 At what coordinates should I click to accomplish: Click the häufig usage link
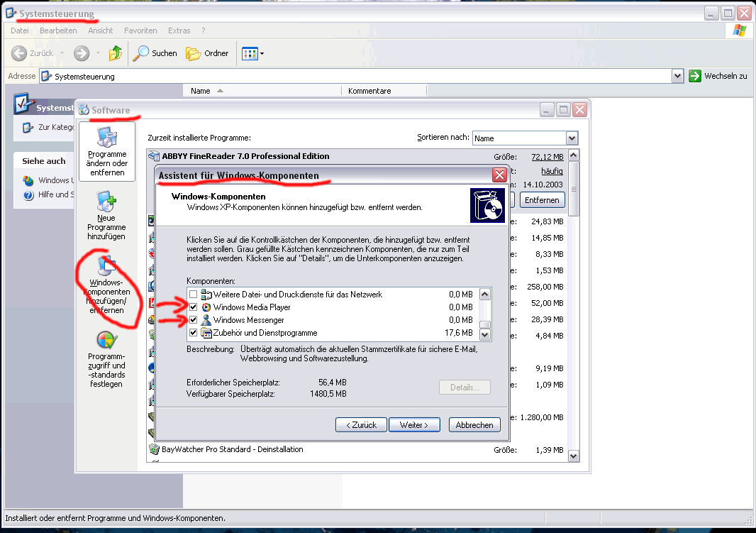552,171
